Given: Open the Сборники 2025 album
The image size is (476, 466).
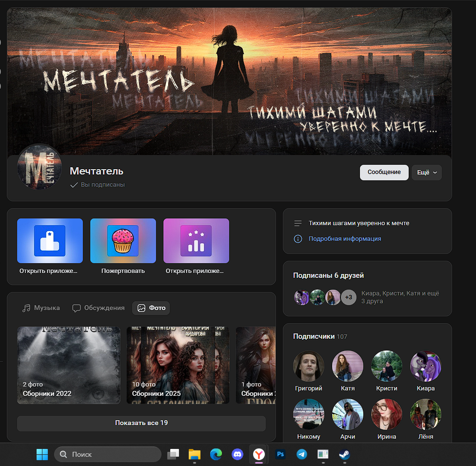Looking at the screenshot, I should tap(178, 365).
